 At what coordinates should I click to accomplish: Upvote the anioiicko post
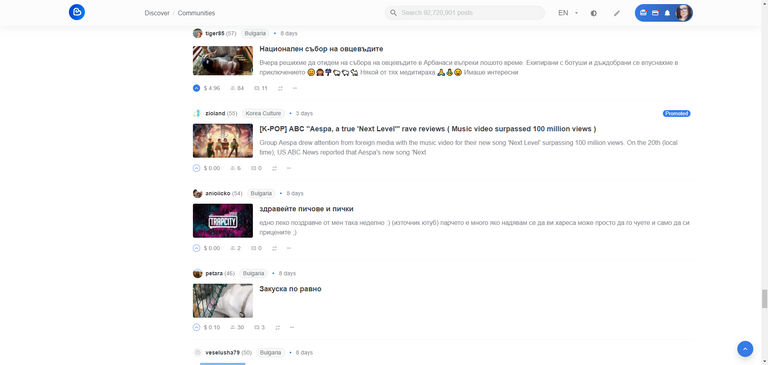point(196,248)
